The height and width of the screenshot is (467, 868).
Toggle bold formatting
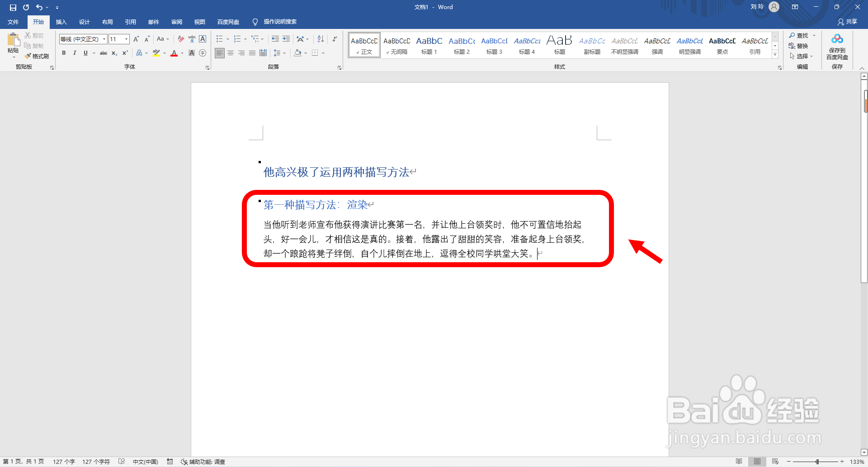[x=64, y=53]
